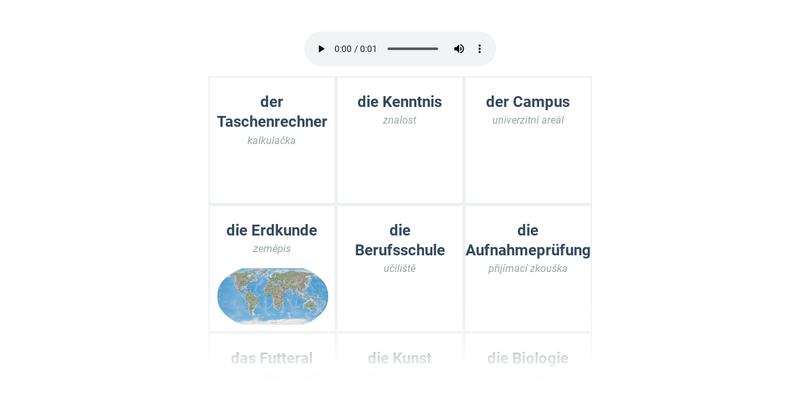Screen dimensions: 800x400
Task: Click the 'kalkulačka' translation text
Action: (272, 141)
